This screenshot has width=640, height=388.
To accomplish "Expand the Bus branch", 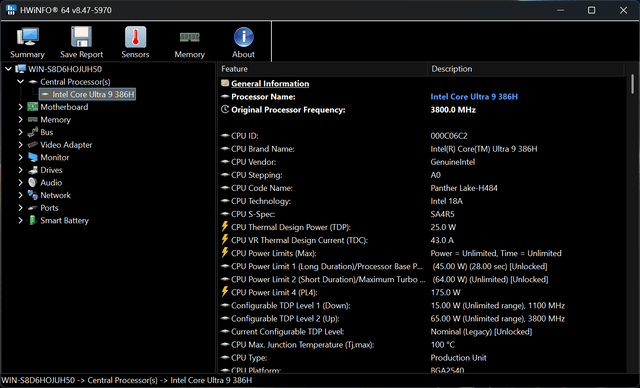I will (x=20, y=132).
